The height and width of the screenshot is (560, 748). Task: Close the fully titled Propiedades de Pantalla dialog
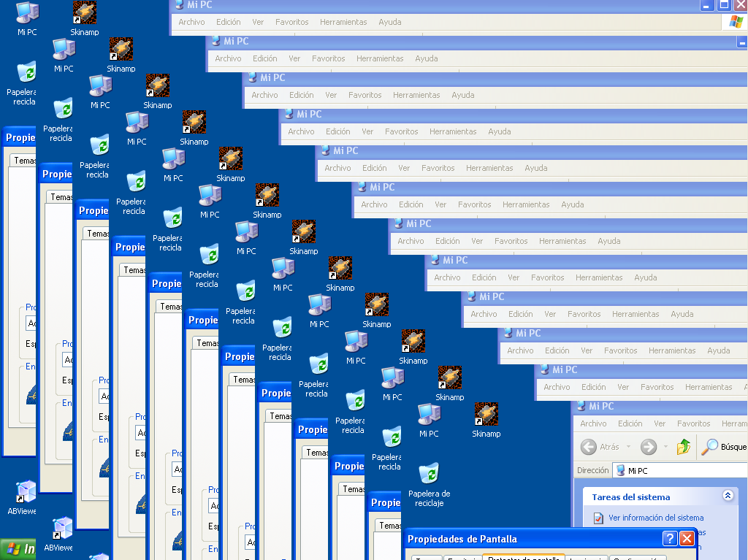pos(687,539)
